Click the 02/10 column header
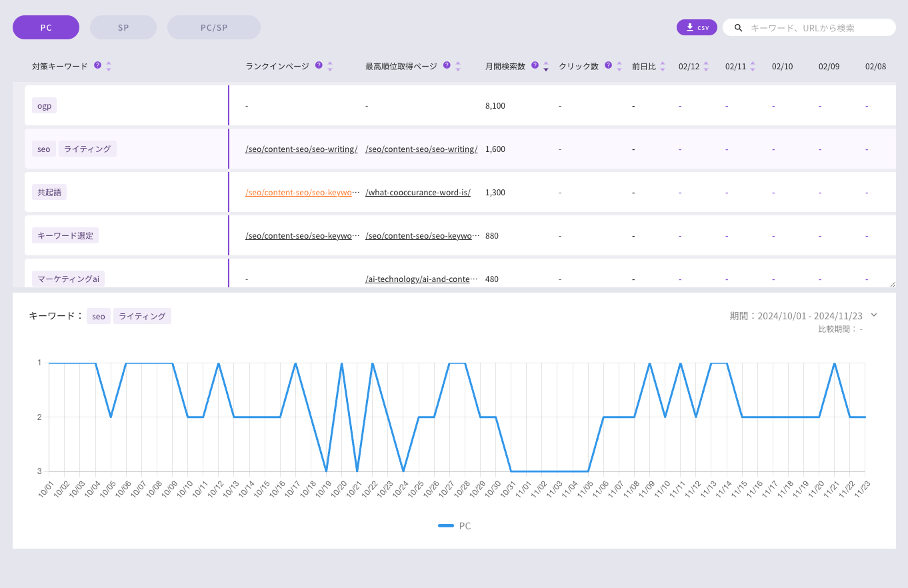 point(783,67)
